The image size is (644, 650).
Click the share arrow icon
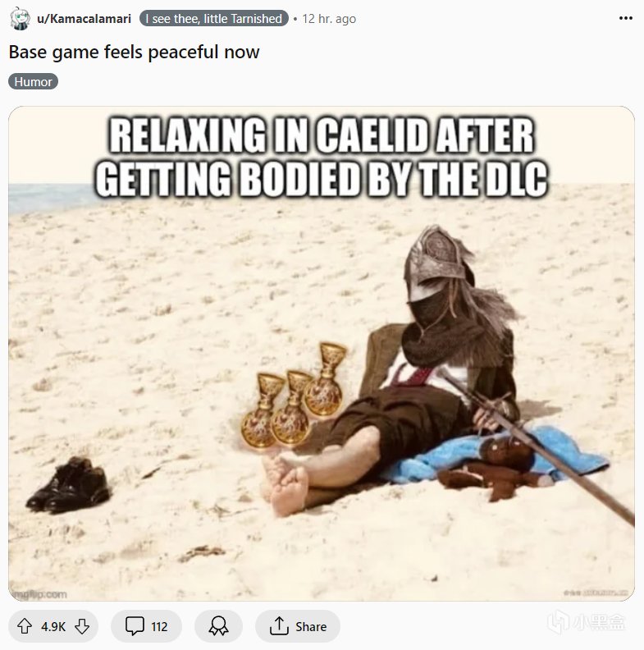pyautogui.click(x=279, y=626)
